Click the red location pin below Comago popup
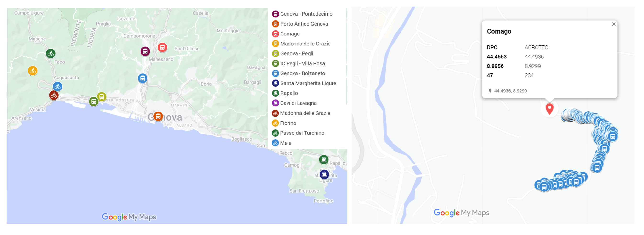Viewport: 644px width, 235px height. click(549, 109)
